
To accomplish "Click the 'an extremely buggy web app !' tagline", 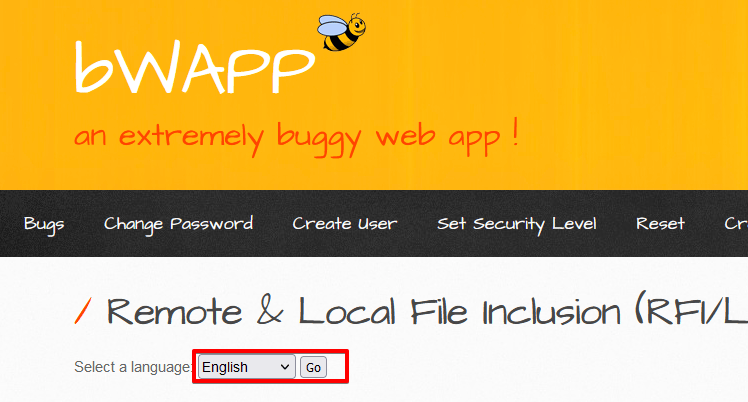I will pyautogui.click(x=296, y=138).
